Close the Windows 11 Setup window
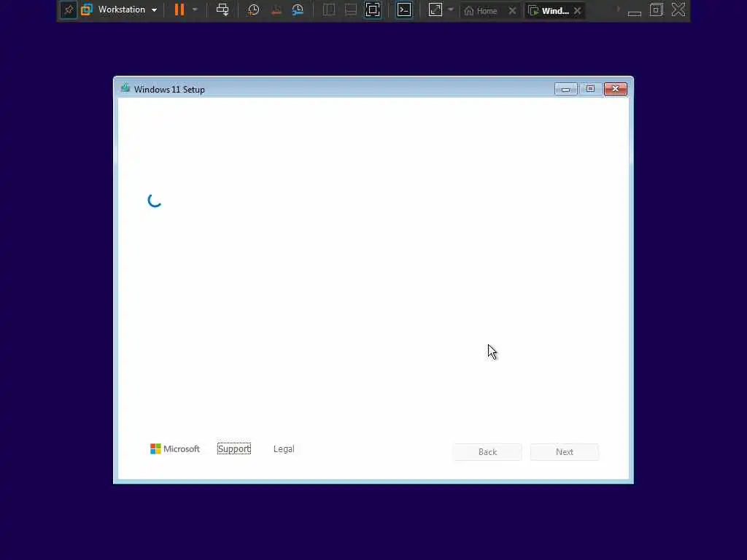This screenshot has width=747, height=560. [x=616, y=89]
